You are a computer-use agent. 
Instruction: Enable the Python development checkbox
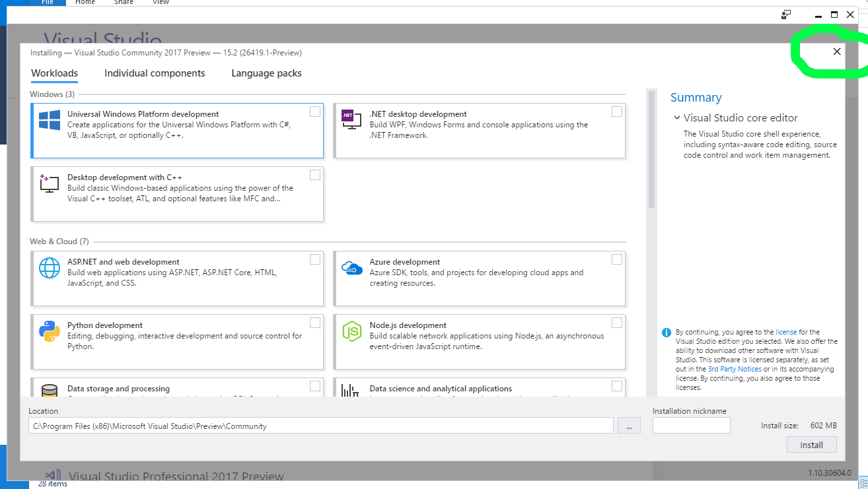315,323
